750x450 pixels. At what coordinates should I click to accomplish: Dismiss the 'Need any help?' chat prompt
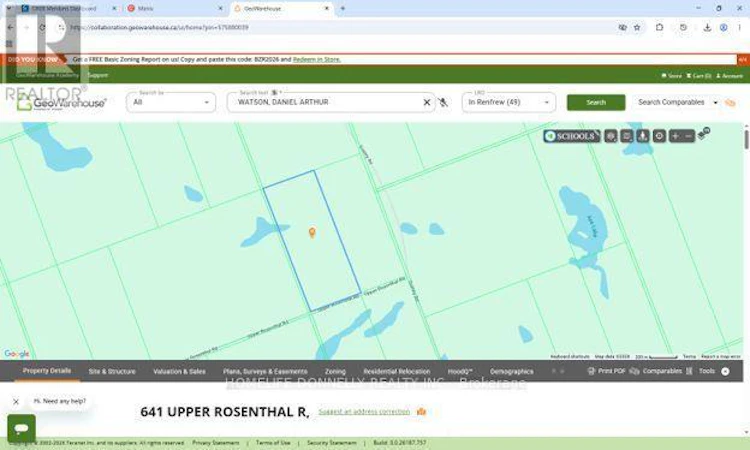pyautogui.click(x=16, y=402)
